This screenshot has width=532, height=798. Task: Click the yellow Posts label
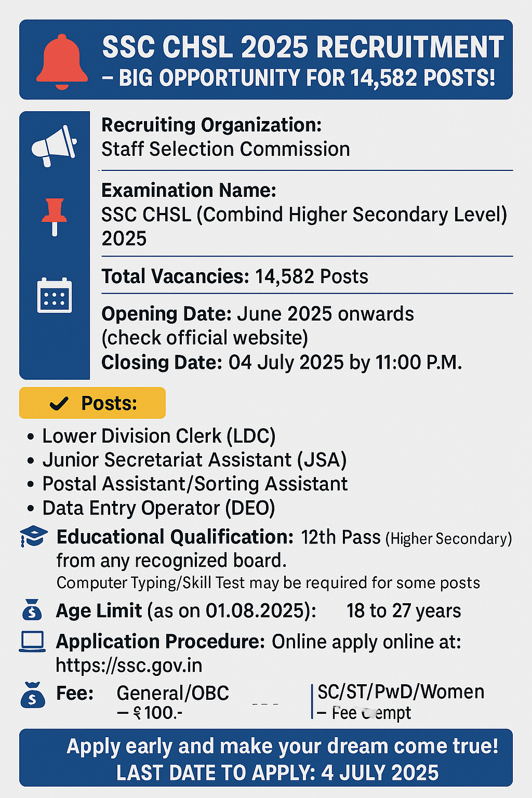click(92, 403)
